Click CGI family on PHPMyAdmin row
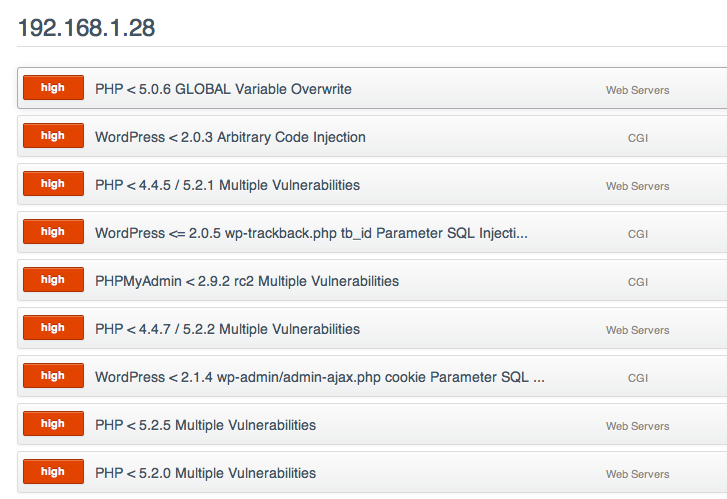Image resolution: width=727 pixels, height=499 pixels. [x=638, y=282]
